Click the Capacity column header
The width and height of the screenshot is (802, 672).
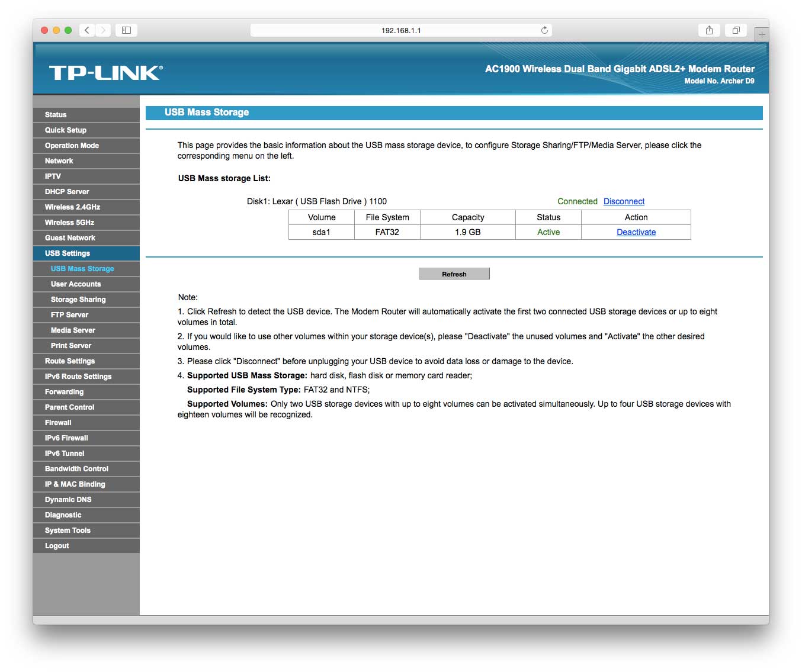pyautogui.click(x=468, y=217)
